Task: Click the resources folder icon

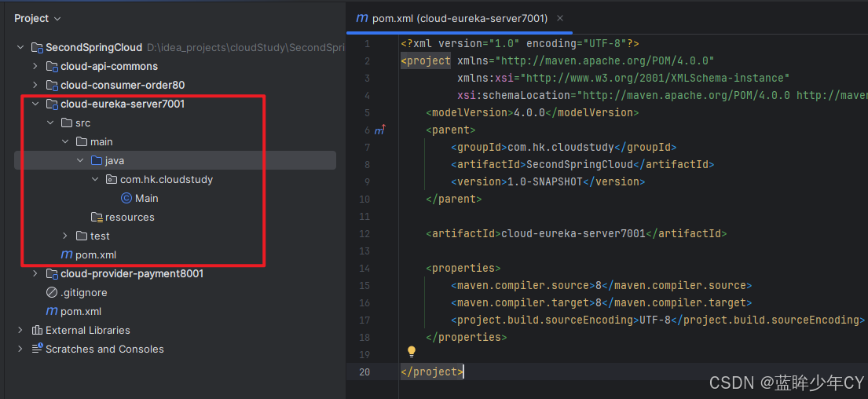Action: click(97, 217)
